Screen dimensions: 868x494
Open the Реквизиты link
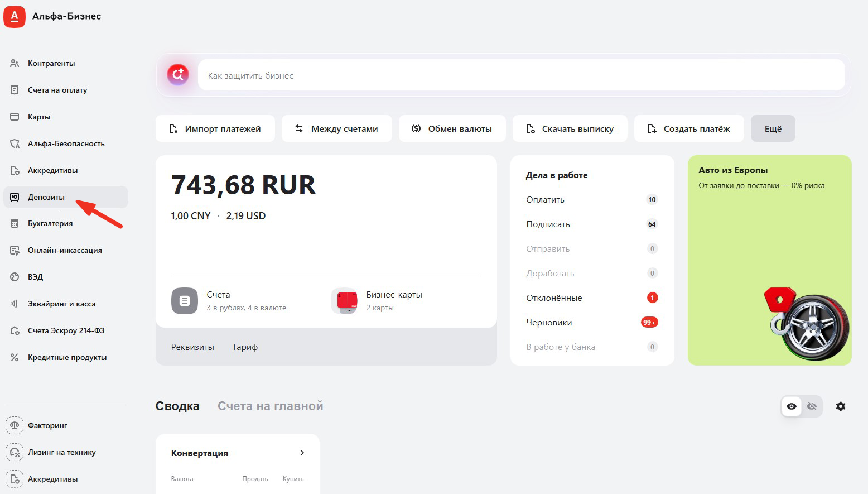coord(192,347)
